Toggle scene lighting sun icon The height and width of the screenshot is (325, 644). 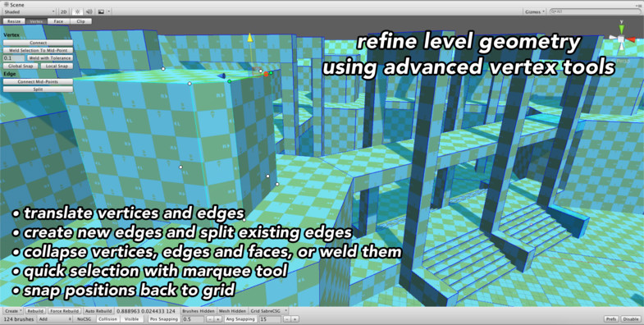pos(77,12)
